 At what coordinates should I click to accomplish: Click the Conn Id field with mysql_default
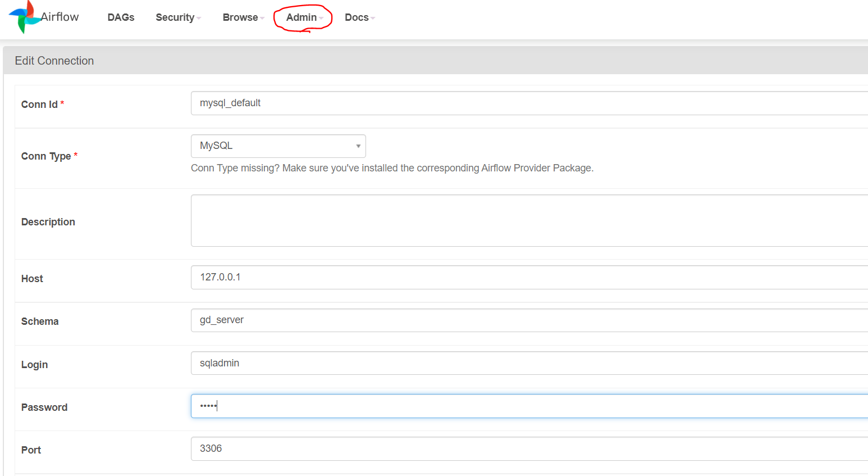coord(529,103)
